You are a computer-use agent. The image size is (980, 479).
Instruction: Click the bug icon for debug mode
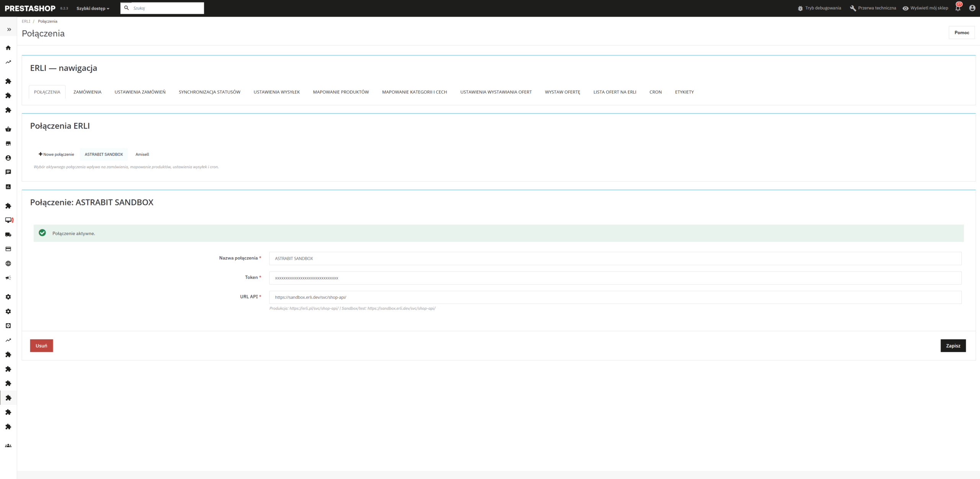(x=800, y=8)
